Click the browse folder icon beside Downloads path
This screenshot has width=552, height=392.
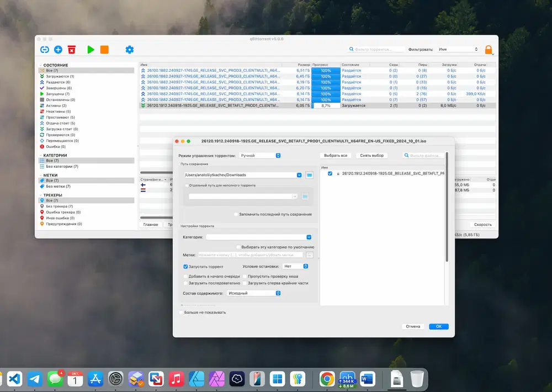click(309, 175)
